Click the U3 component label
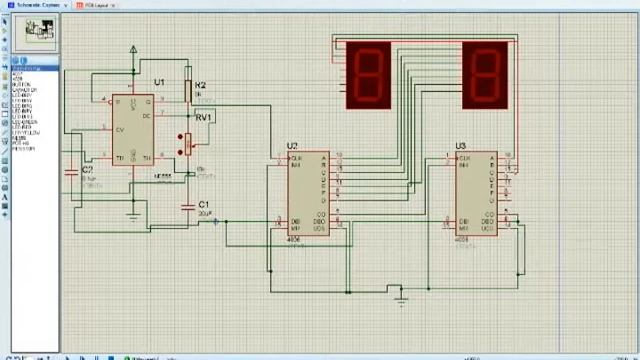The width and height of the screenshot is (640, 360). (460, 146)
